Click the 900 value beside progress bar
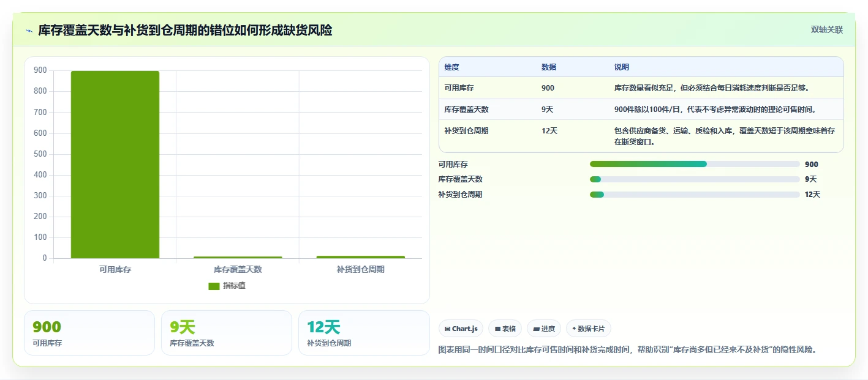The height and width of the screenshot is (380, 868). click(x=812, y=164)
